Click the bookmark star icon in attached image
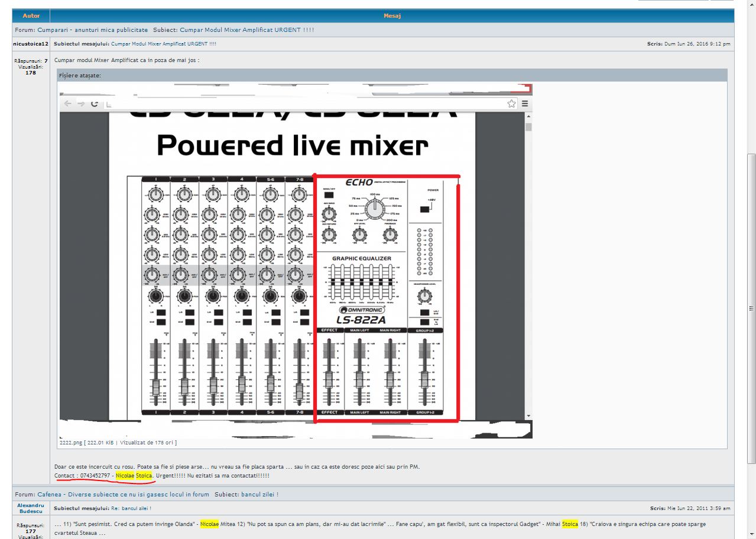The image size is (756, 539). pos(511,103)
